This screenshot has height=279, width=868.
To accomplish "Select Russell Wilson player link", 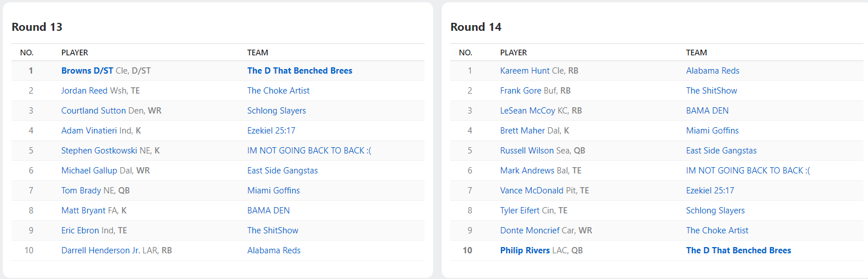I will coord(527,151).
